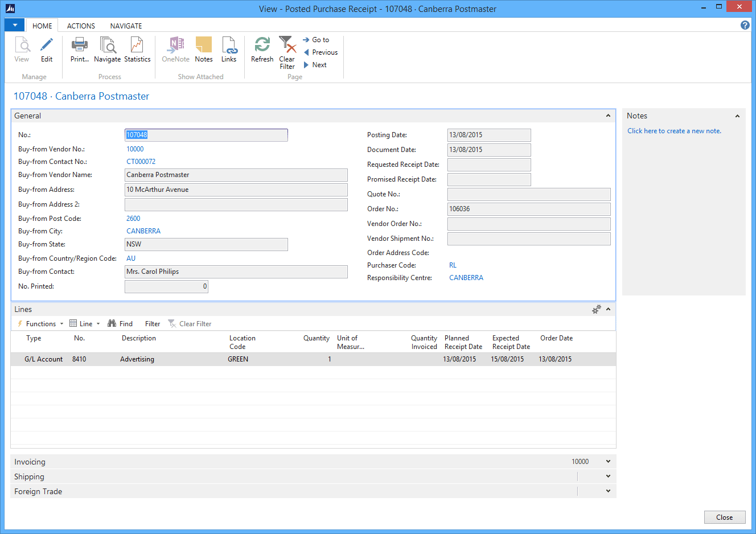Click the AU country code link
Screen dimensions: 756x534
coord(131,258)
